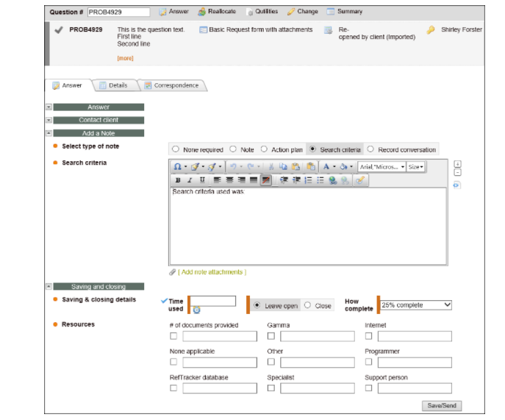The height and width of the screenshot is (420, 505).
Task: Select the Search criteria radio option
Action: 312,149
